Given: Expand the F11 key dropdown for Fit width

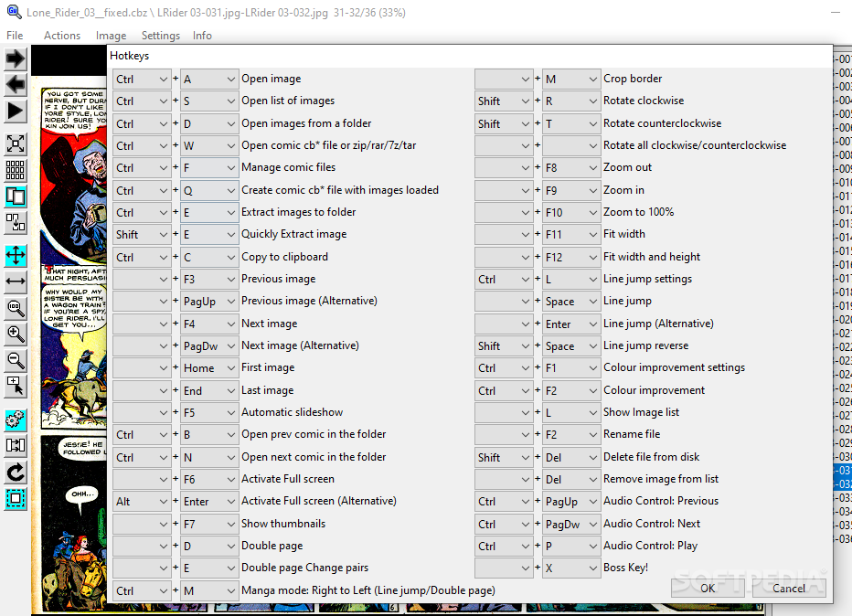Looking at the screenshot, I should [571, 235].
